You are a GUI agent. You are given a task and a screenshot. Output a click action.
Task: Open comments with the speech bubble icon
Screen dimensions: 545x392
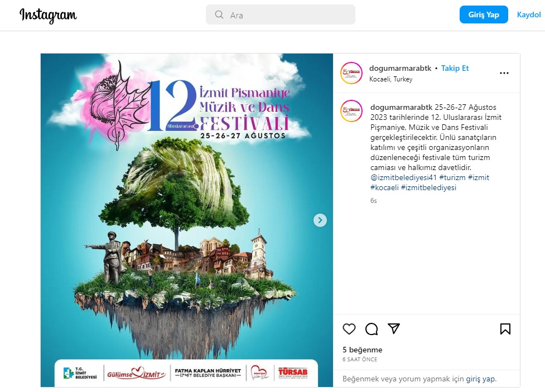click(371, 329)
